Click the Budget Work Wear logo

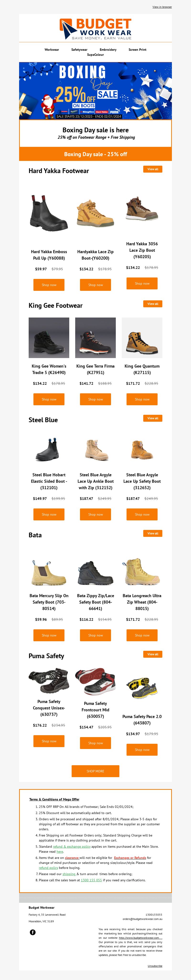(x=95, y=29)
